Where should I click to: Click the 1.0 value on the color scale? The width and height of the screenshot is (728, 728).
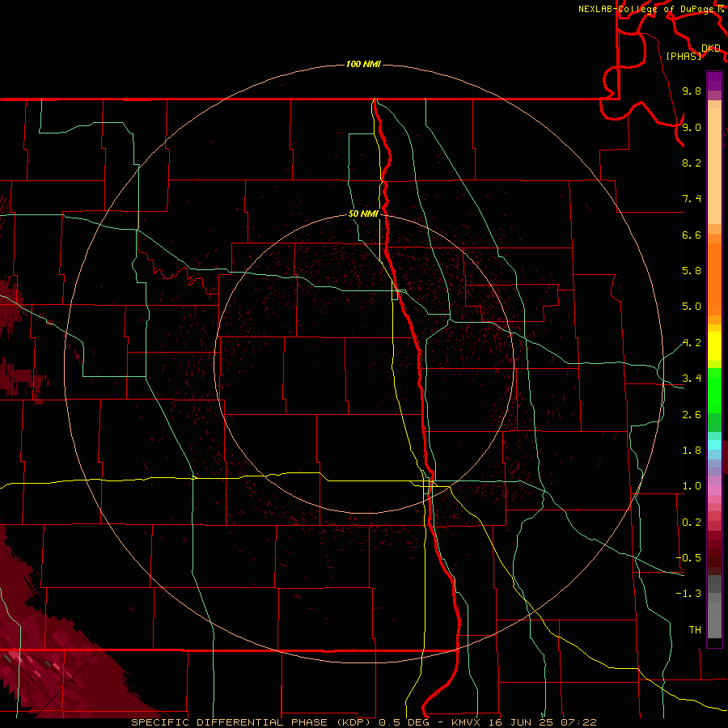click(692, 486)
